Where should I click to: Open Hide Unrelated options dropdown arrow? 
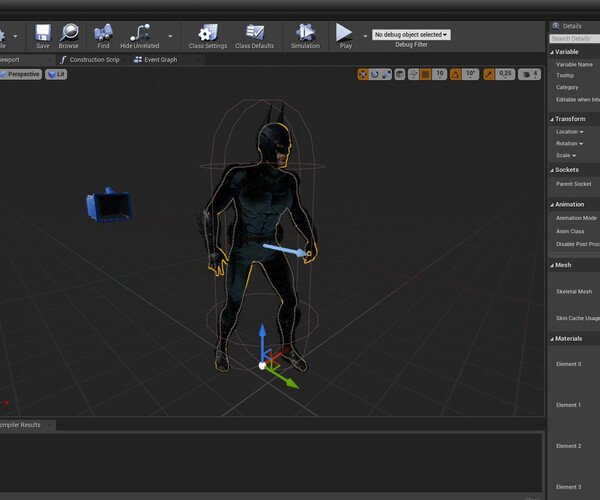pos(170,36)
